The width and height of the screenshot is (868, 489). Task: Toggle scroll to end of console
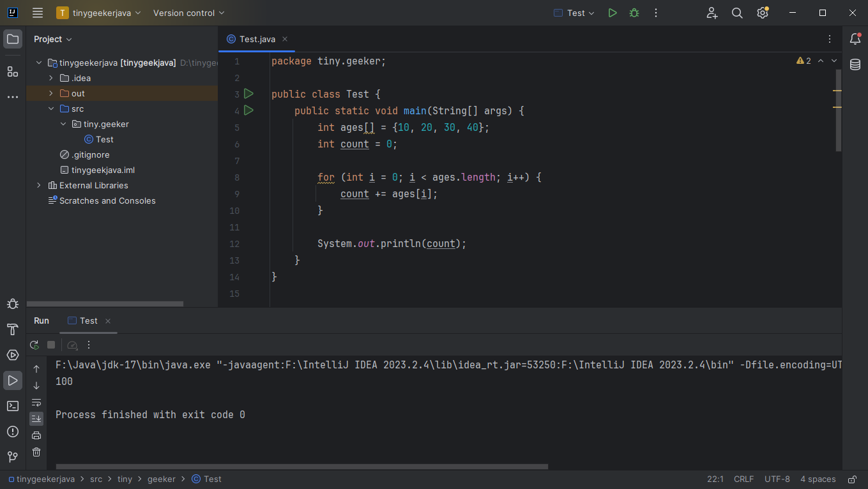[x=36, y=419]
